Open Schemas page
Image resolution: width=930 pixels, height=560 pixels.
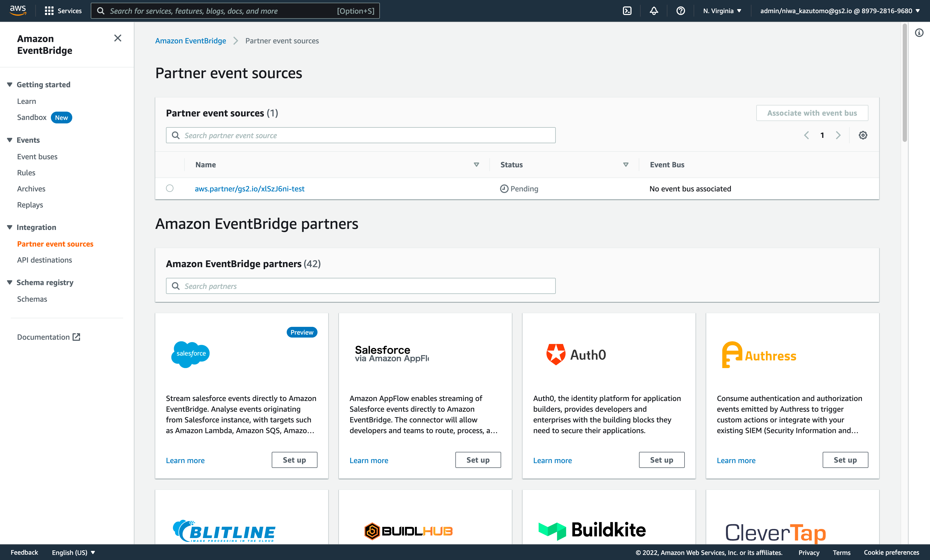point(32,299)
